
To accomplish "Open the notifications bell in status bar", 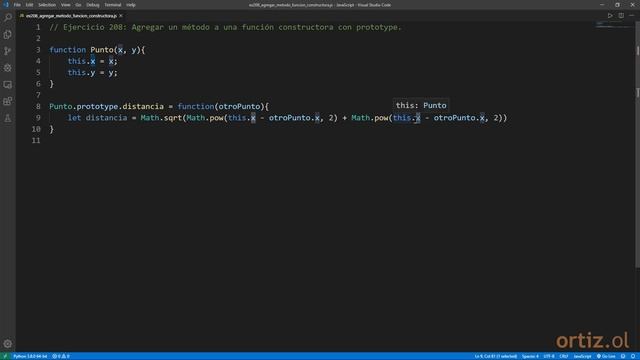I will click(x=633, y=356).
